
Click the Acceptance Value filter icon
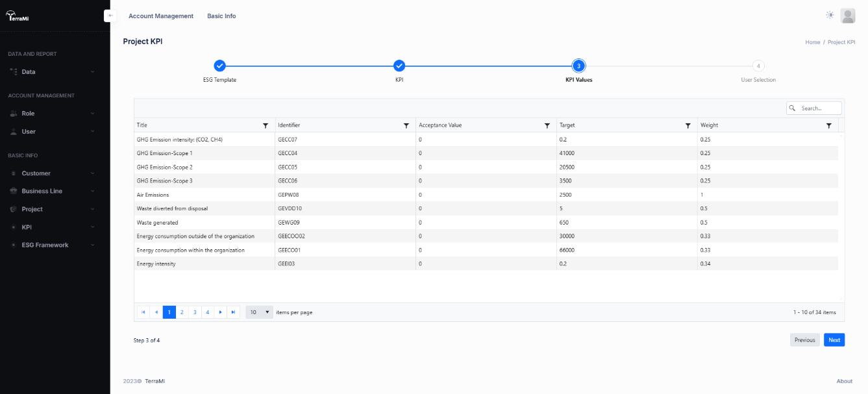(547, 125)
